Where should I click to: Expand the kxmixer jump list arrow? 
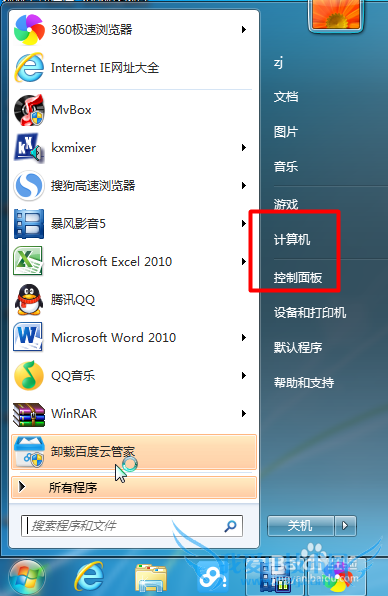[244, 148]
